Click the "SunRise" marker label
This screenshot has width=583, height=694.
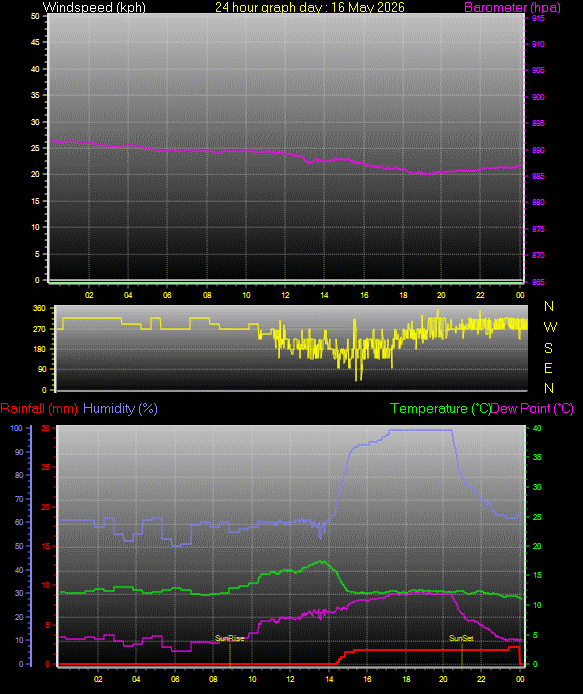tap(230, 638)
